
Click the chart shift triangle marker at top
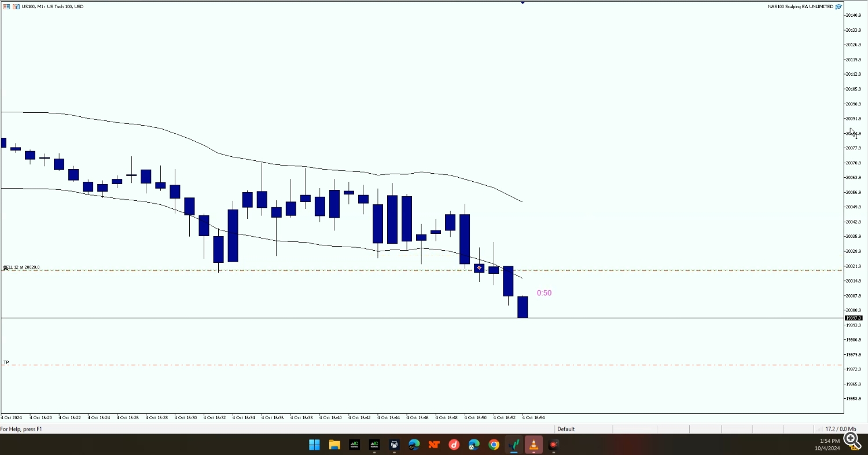tap(523, 2)
